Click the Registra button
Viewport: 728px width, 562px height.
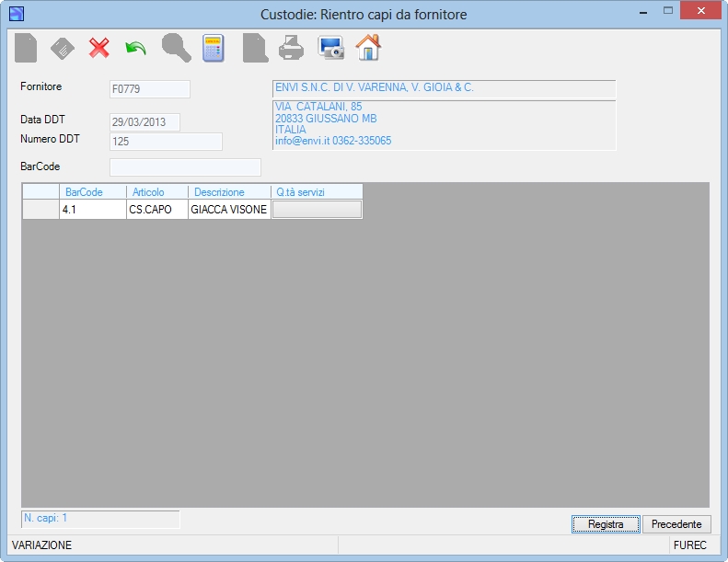[x=606, y=524]
